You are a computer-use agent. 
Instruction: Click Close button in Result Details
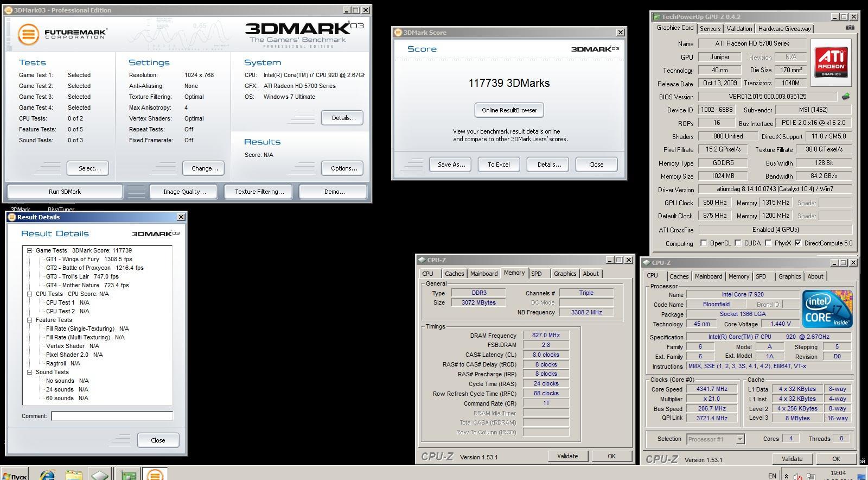[158, 440]
